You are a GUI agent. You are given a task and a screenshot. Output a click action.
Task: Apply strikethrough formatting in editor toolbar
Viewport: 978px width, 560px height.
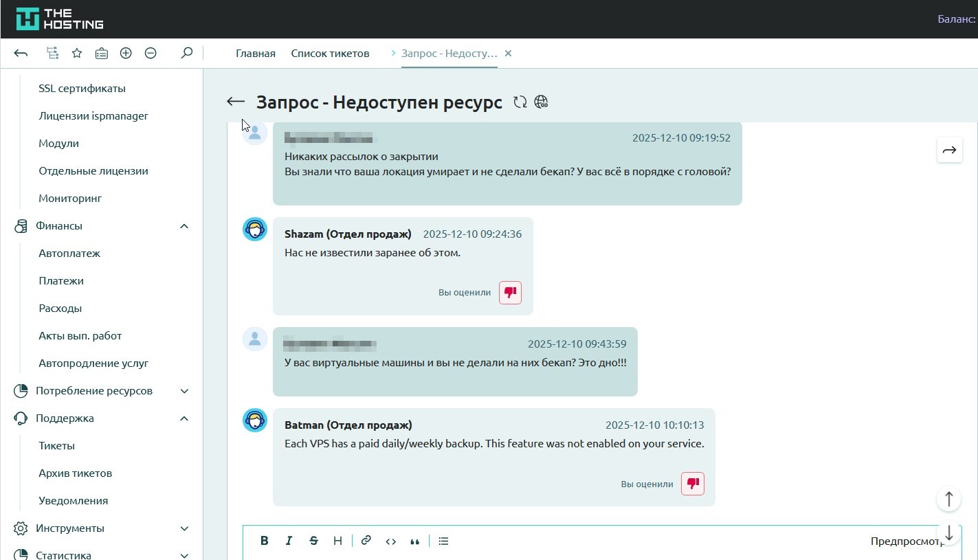[313, 541]
